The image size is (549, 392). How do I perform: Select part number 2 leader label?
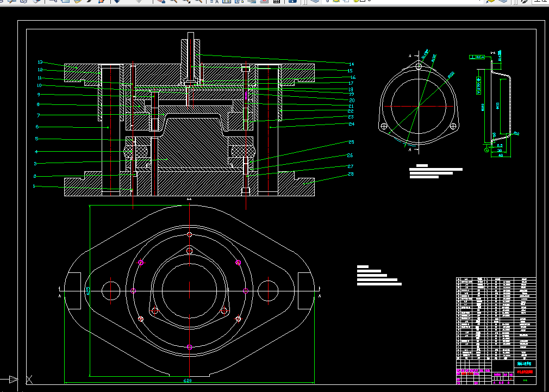coord(35,176)
